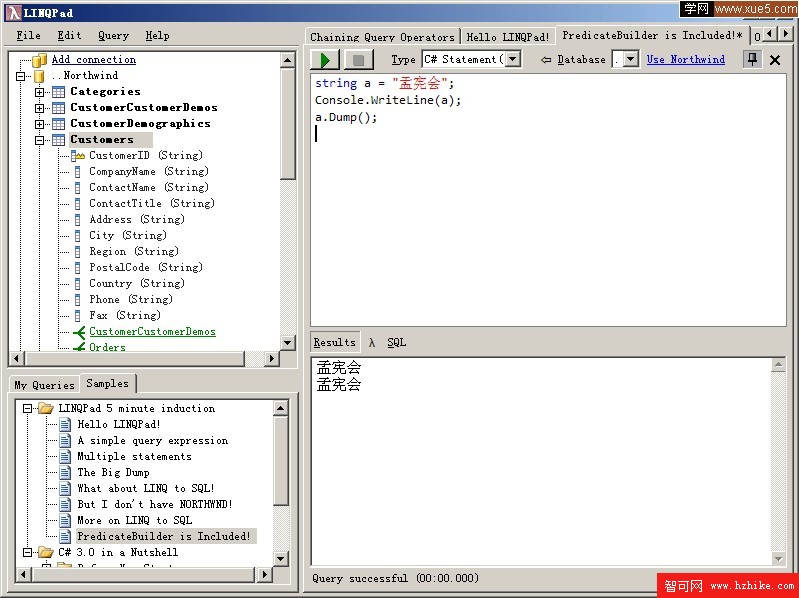Click the LINQPad 5 minute induction folder icon
The height and width of the screenshot is (598, 799).
46,409
